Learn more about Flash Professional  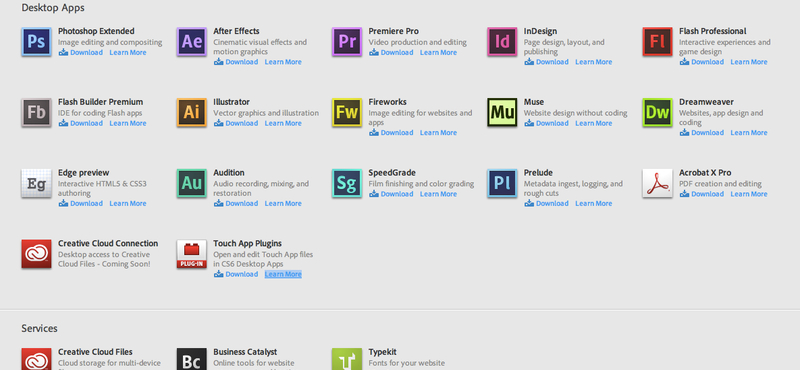(749, 62)
